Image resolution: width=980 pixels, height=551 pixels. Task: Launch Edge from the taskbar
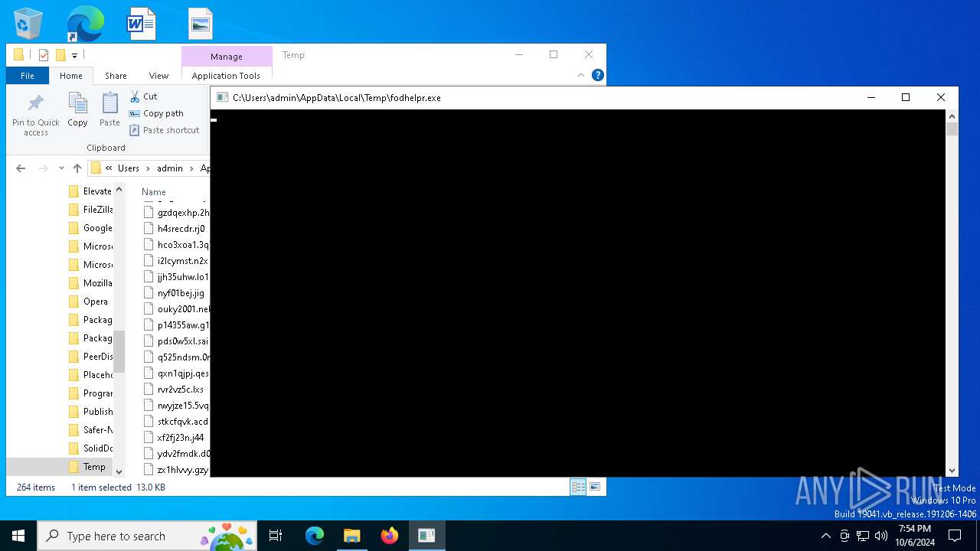point(315,536)
